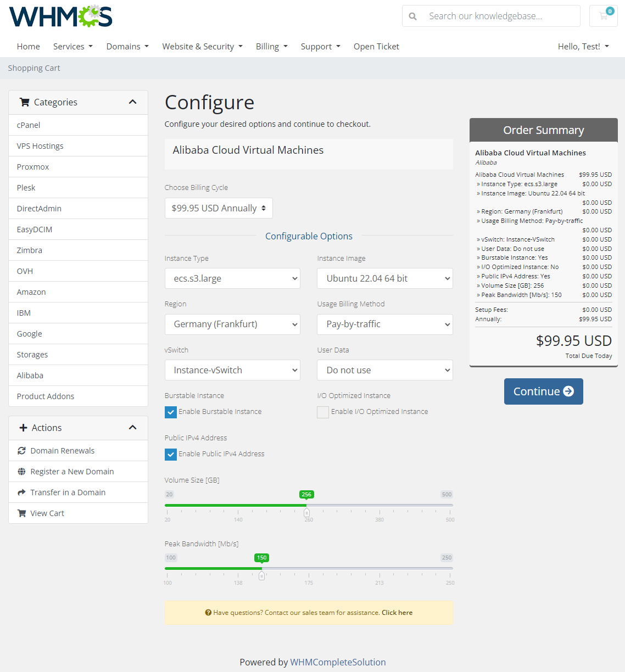Click the $99.95 USD total in Order Summary

point(574,341)
